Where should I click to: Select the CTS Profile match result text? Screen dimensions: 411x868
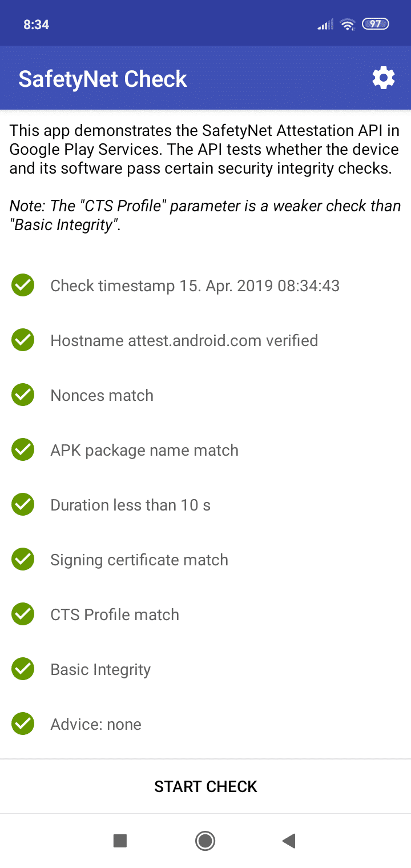[x=115, y=614]
